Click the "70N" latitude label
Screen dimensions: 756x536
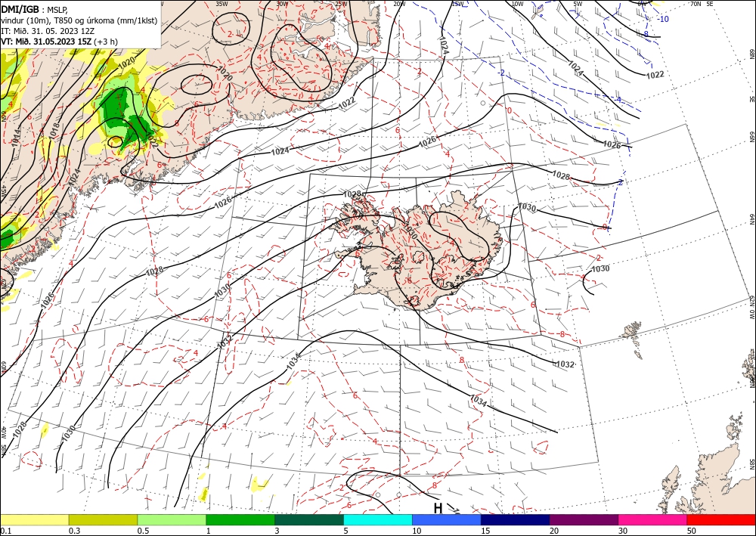coord(696,3)
